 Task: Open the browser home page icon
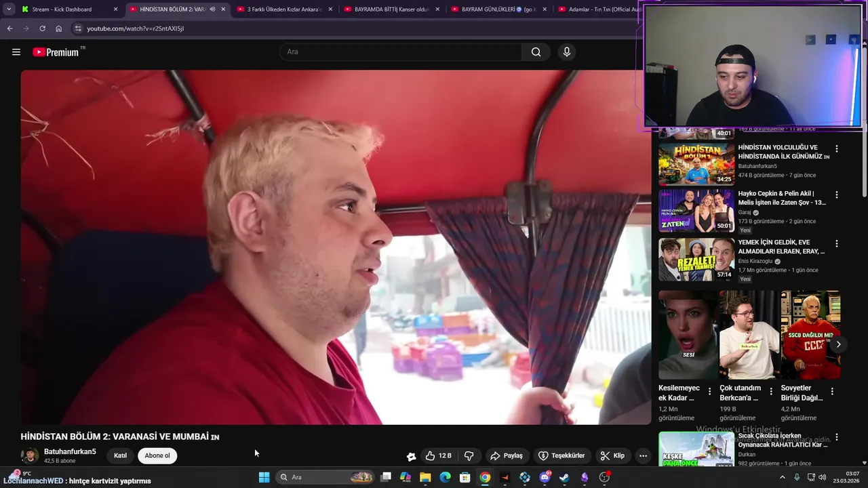(x=58, y=28)
